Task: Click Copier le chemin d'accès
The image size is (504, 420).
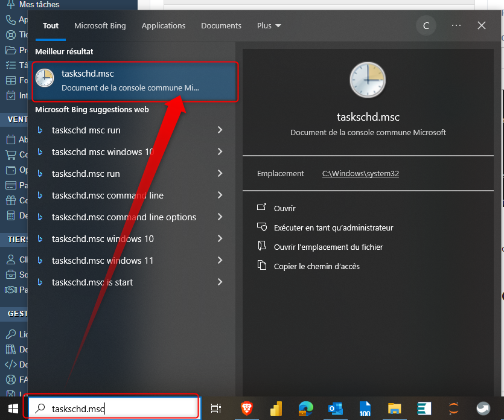Action: click(x=317, y=266)
